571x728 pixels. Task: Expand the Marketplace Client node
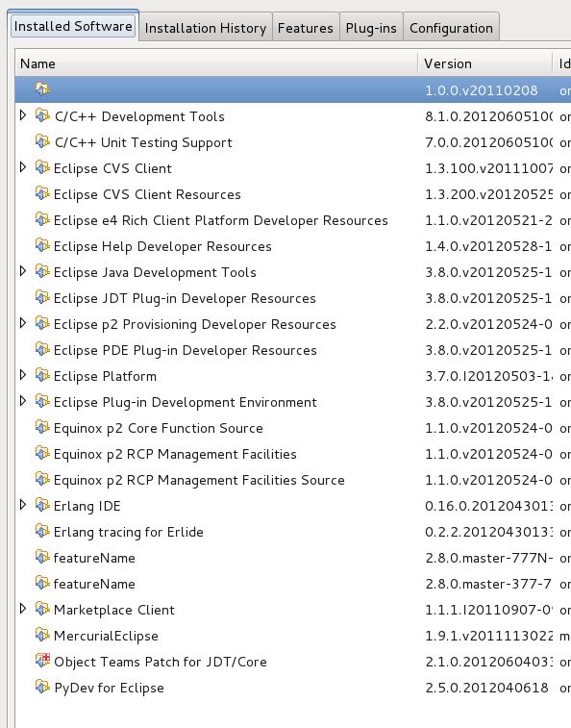click(x=23, y=609)
